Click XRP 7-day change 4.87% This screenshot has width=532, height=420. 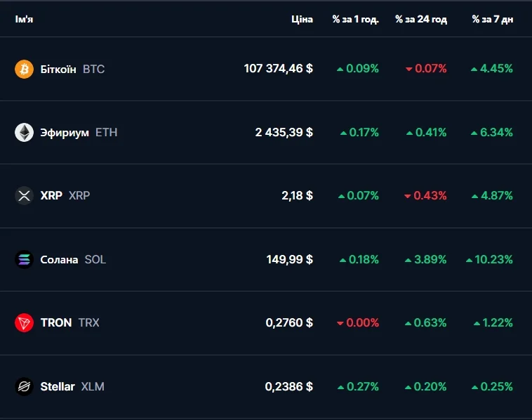point(492,195)
